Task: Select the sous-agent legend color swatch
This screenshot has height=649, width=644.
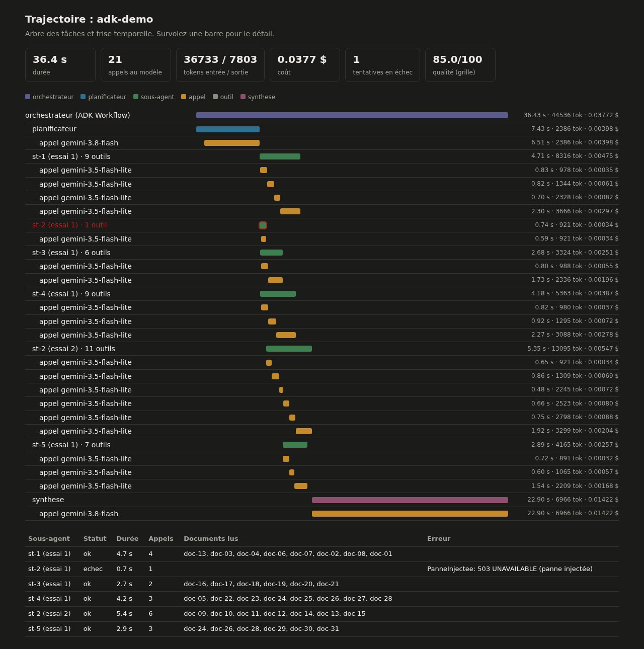Action: (136, 97)
